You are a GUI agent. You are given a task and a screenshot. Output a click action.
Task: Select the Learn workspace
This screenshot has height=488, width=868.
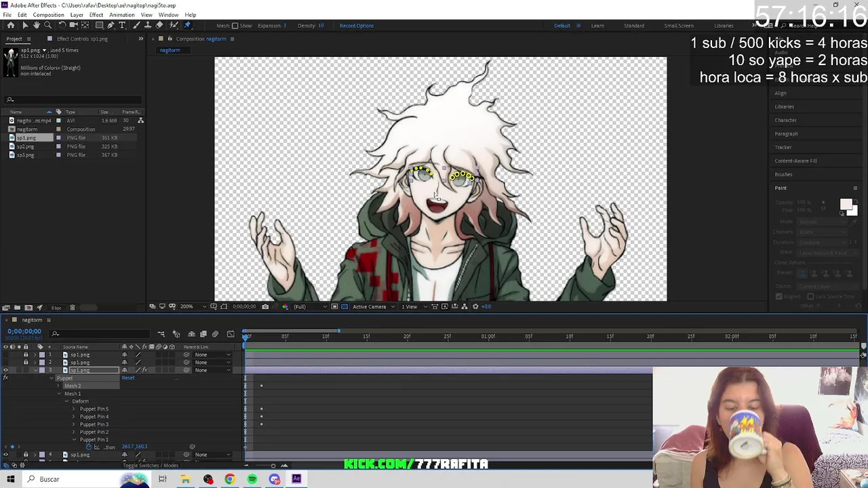pos(597,26)
